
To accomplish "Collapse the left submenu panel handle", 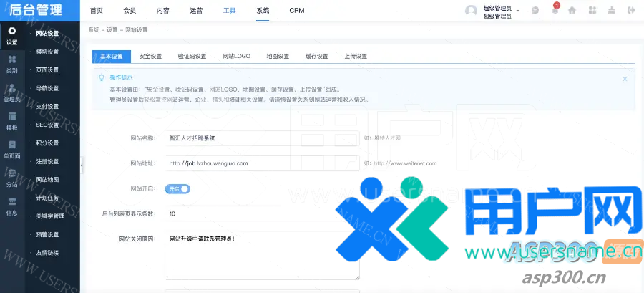I will point(82,165).
